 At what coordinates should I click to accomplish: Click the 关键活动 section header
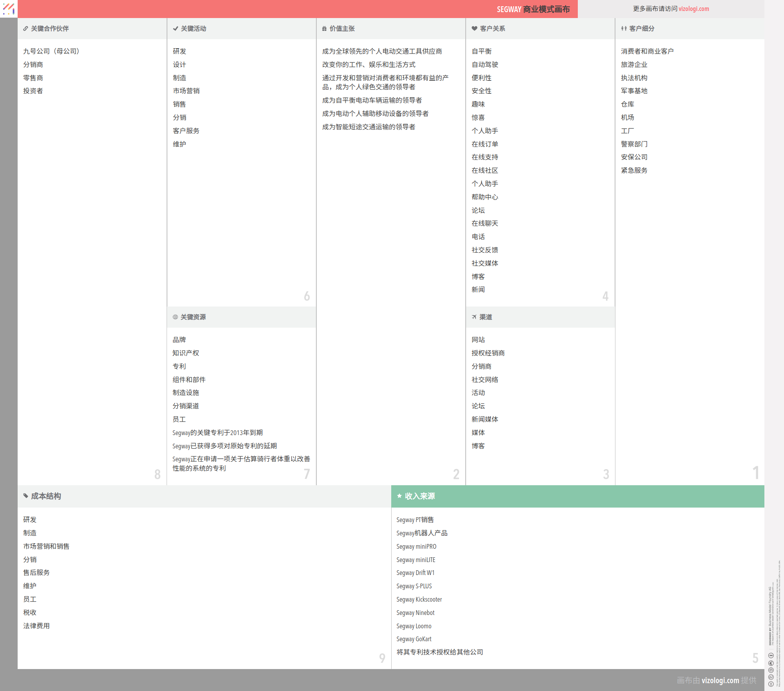pyautogui.click(x=193, y=29)
